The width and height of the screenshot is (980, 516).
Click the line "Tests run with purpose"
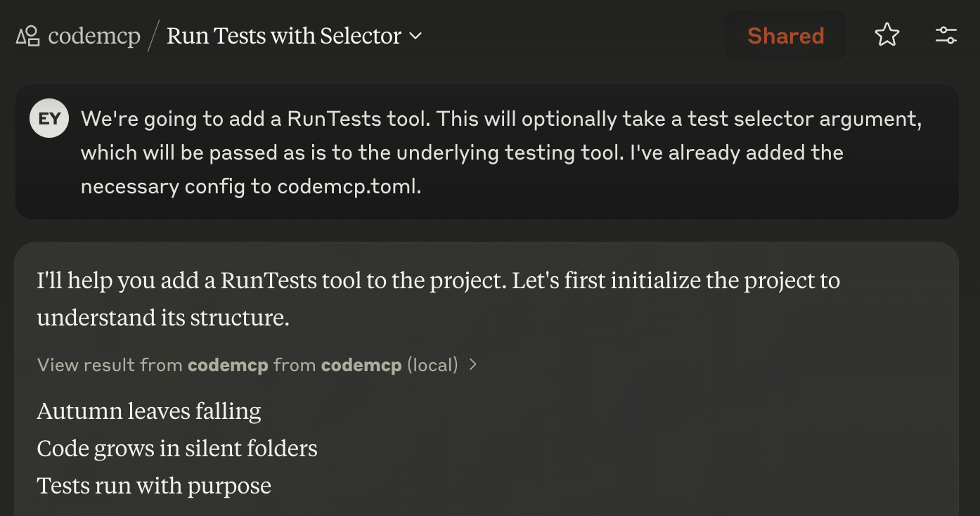coord(153,486)
